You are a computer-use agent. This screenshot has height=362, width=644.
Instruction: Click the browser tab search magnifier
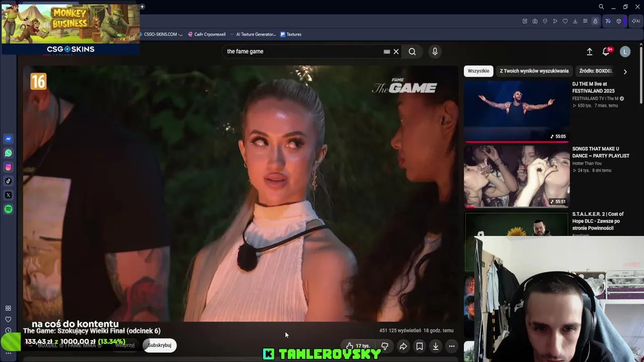tap(601, 7)
